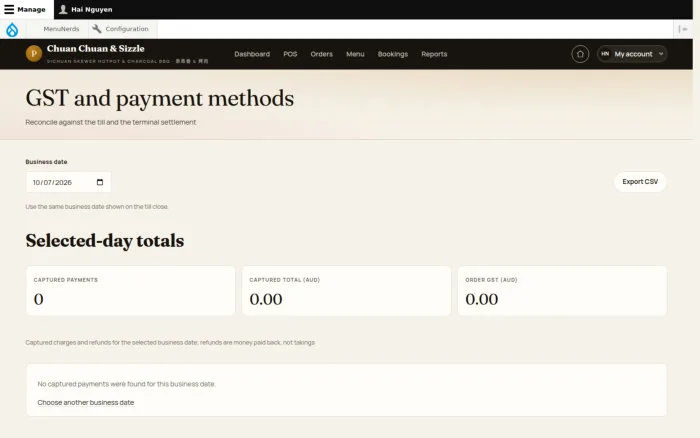Click the No captured payments found message
The image size is (700, 438).
click(126, 384)
